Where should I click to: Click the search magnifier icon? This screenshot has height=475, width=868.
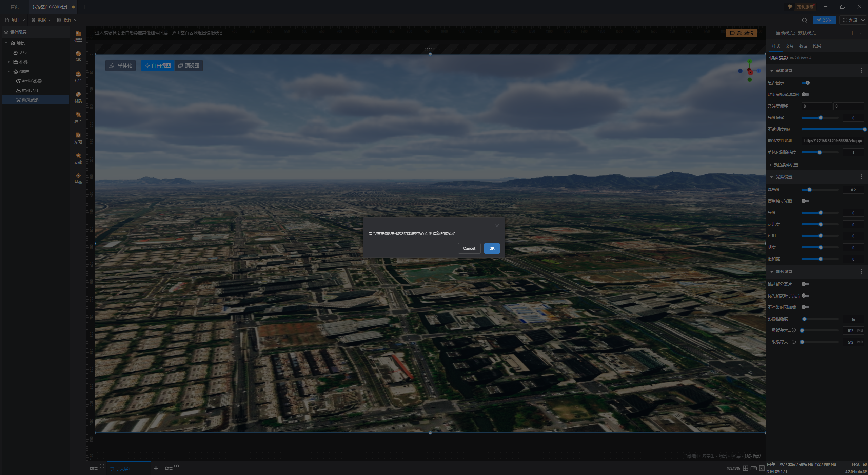pyautogui.click(x=804, y=20)
